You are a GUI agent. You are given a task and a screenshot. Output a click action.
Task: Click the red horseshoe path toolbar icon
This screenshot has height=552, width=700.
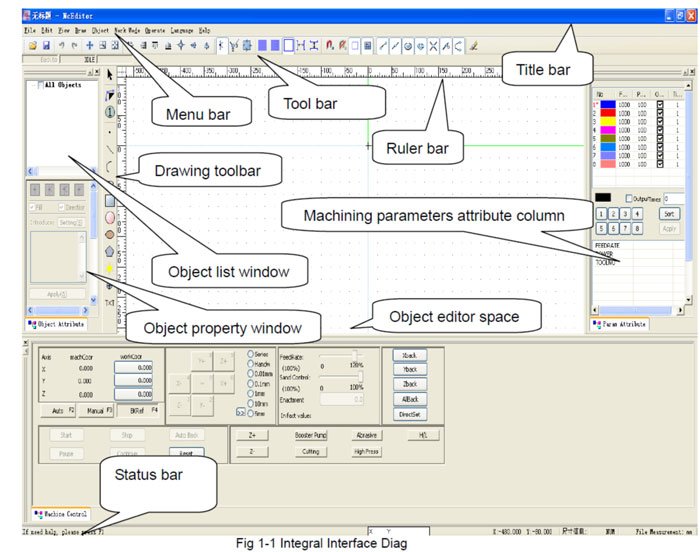329,46
